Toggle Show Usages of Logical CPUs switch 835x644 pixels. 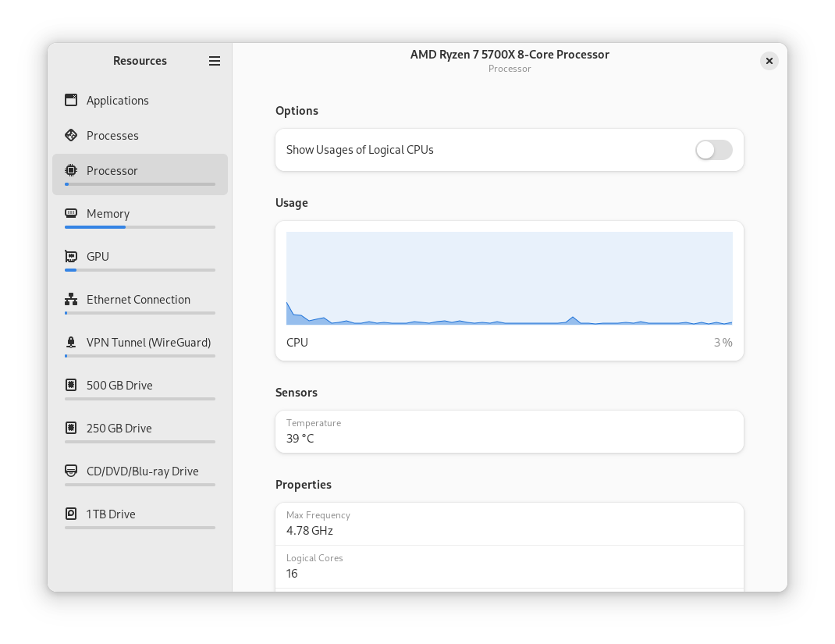click(x=713, y=150)
